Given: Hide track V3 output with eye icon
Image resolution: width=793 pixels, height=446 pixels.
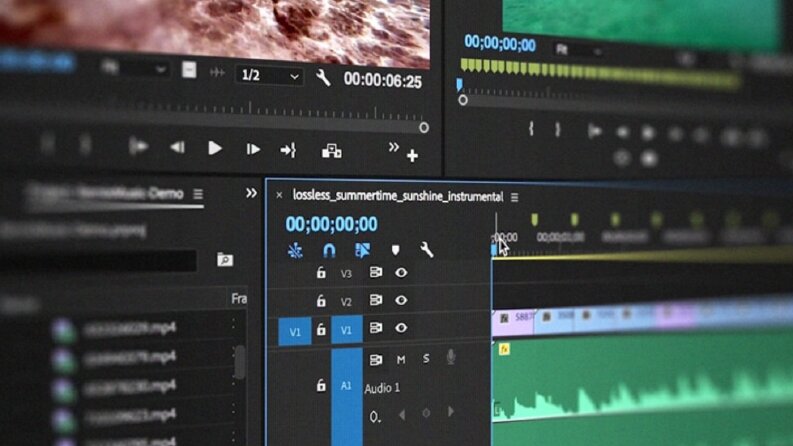Looking at the screenshot, I should tap(401, 273).
